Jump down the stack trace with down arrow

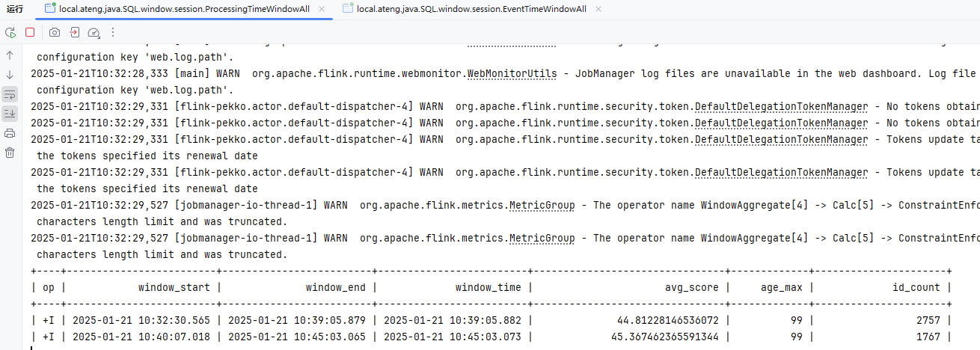tap(10, 75)
